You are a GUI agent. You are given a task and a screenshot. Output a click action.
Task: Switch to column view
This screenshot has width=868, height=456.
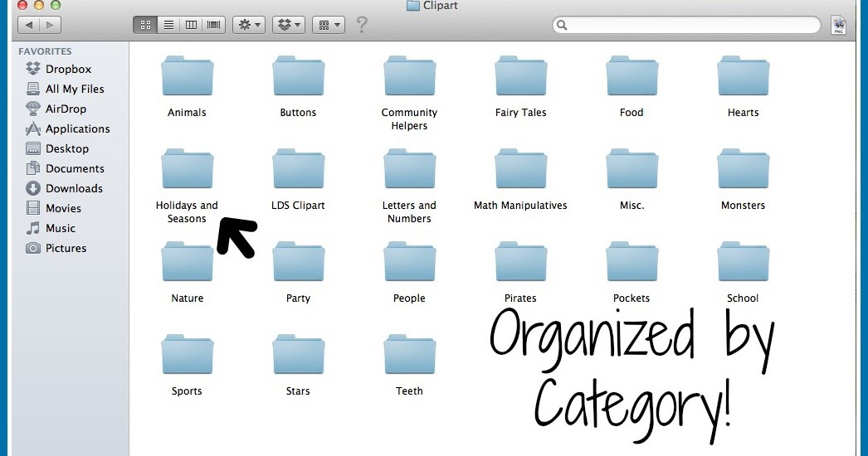pyautogui.click(x=191, y=25)
